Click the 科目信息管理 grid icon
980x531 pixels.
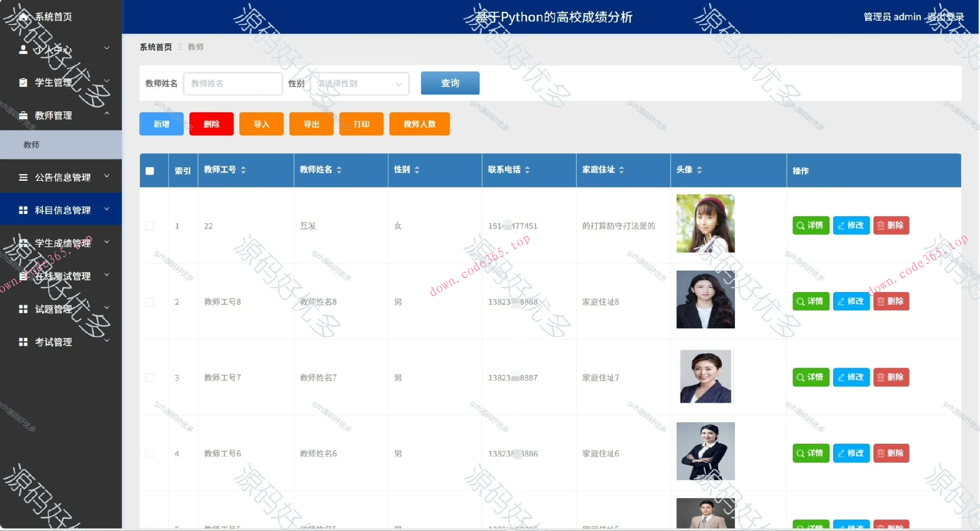click(23, 209)
